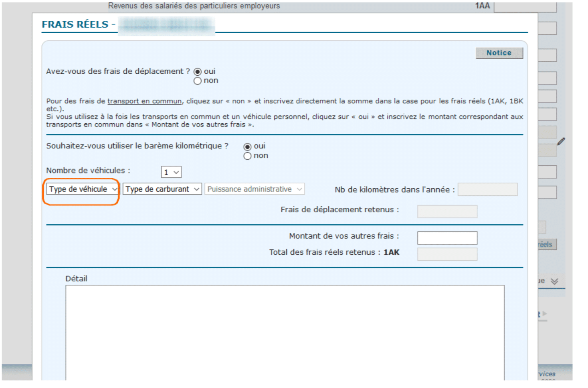Viewport: 588px width, 388px height.
Task: Open the Puissance administrative dropdown
Action: [255, 189]
